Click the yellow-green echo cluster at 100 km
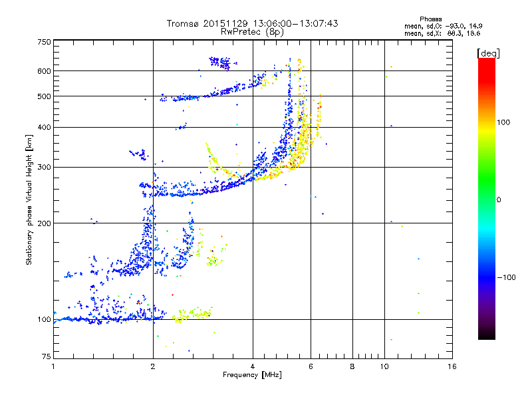This screenshot has height=399, width=532. (192, 315)
